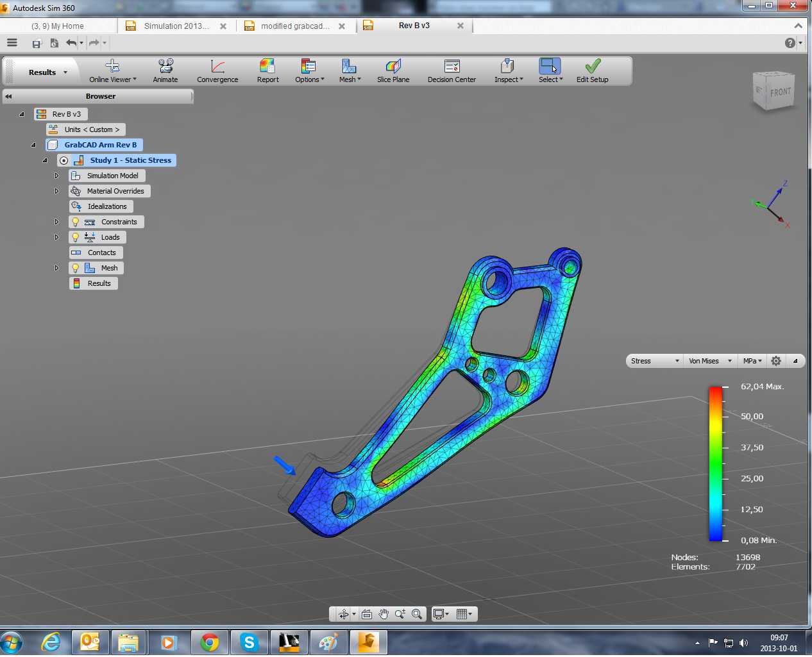Viewport: 812px width, 657px height.
Task: Toggle Constraints visibility light bulb
Action: click(x=75, y=222)
